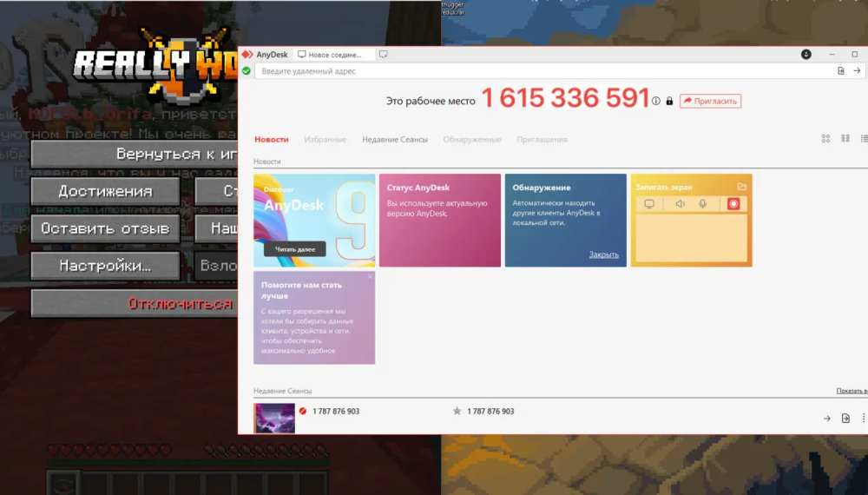Close the 'Помогите нам стать лучше' card

pyautogui.click(x=370, y=276)
